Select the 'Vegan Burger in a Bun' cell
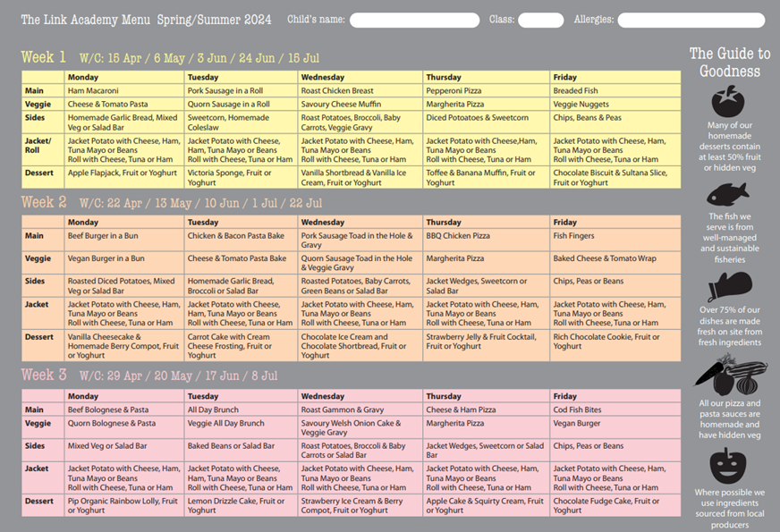 124,263
